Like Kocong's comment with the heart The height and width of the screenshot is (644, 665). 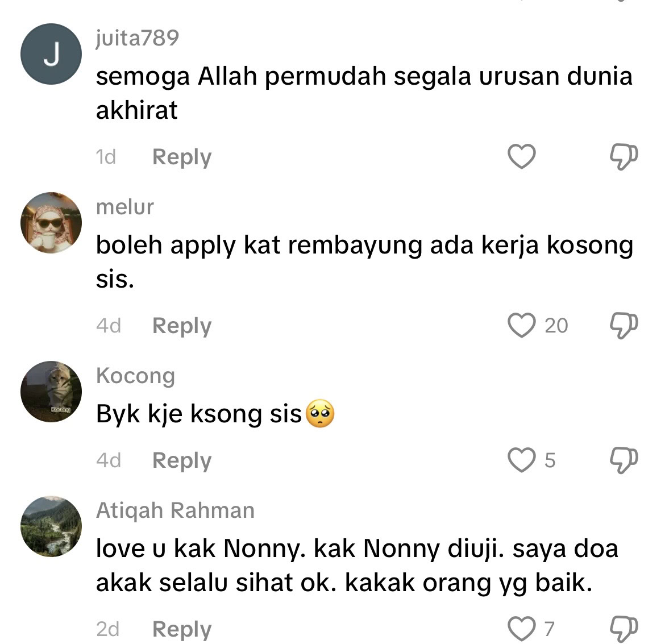point(522,460)
